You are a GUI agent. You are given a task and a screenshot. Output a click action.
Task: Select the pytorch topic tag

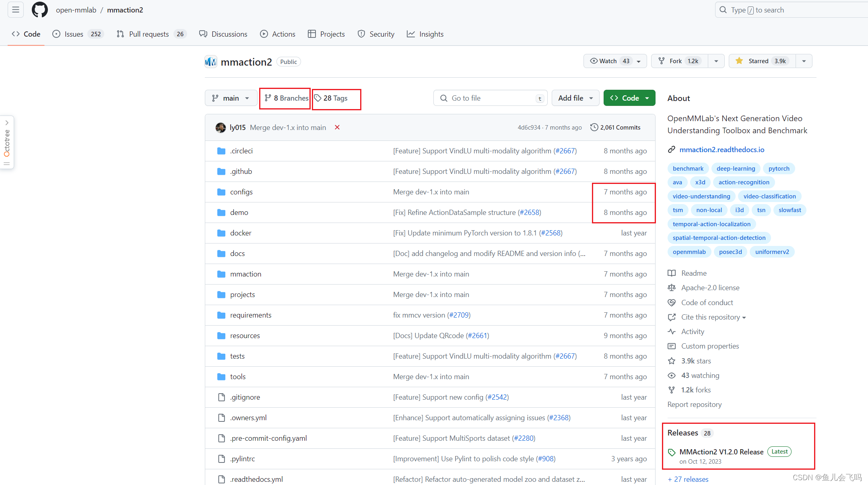tap(779, 169)
